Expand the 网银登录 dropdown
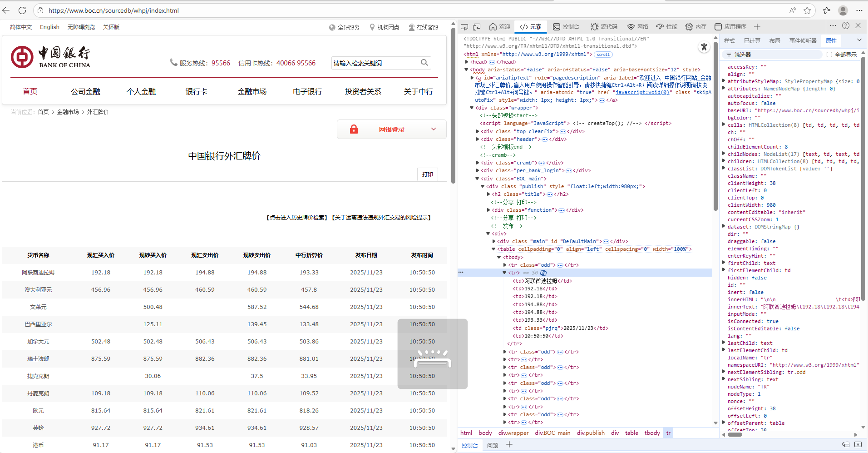Viewport: 868px width, 453px height. pos(392,129)
